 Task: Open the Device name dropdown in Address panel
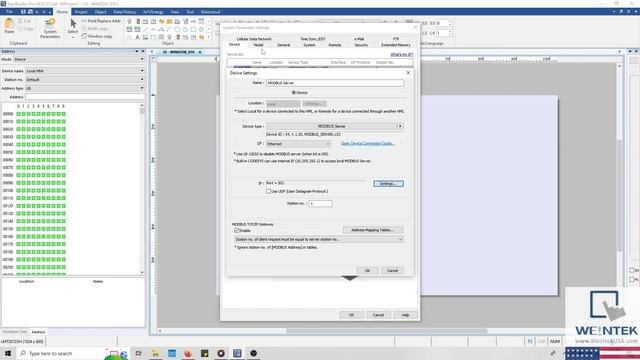click(x=85, y=71)
